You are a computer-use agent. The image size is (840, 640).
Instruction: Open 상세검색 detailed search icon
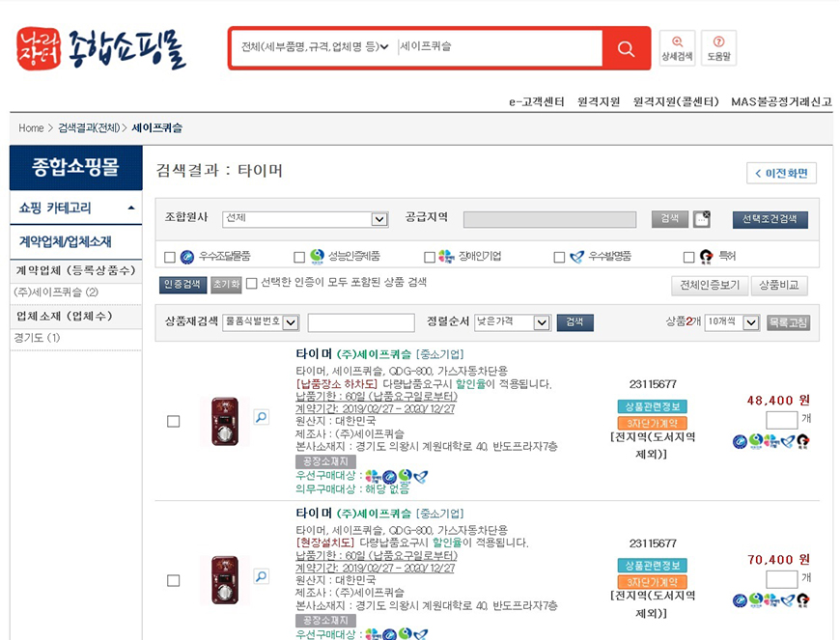coord(677,48)
